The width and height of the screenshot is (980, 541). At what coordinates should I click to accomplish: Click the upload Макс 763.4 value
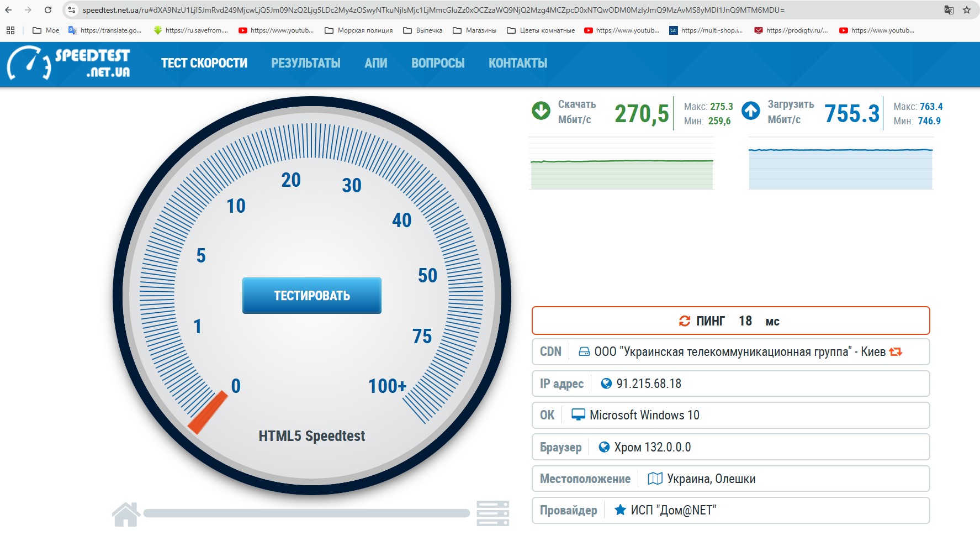(931, 107)
